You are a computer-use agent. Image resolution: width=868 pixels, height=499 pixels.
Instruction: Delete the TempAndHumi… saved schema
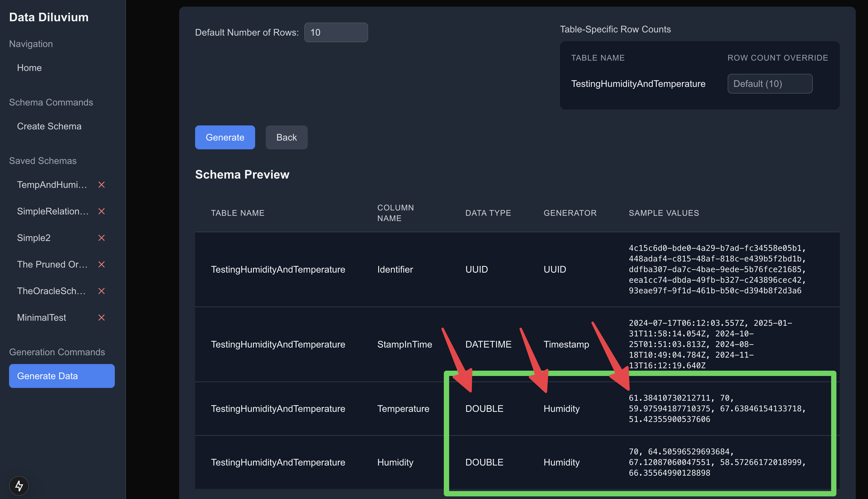102,185
